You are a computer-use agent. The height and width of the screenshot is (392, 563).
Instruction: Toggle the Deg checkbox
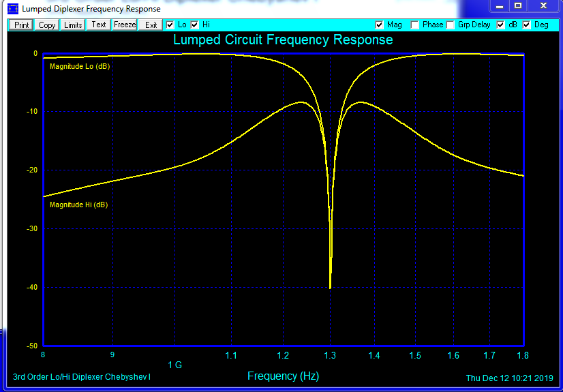pyautogui.click(x=526, y=25)
